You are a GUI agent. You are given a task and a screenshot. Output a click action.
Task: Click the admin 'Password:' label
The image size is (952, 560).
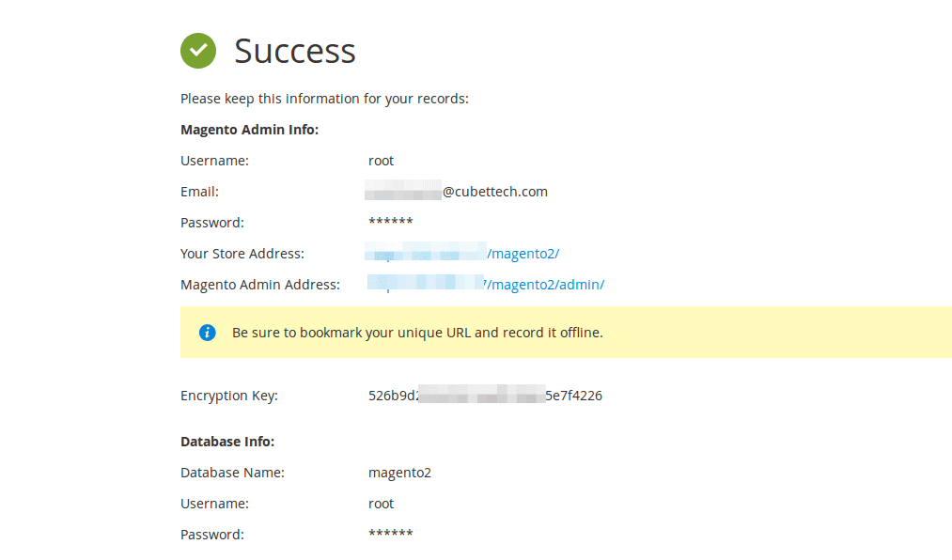pyautogui.click(x=211, y=223)
